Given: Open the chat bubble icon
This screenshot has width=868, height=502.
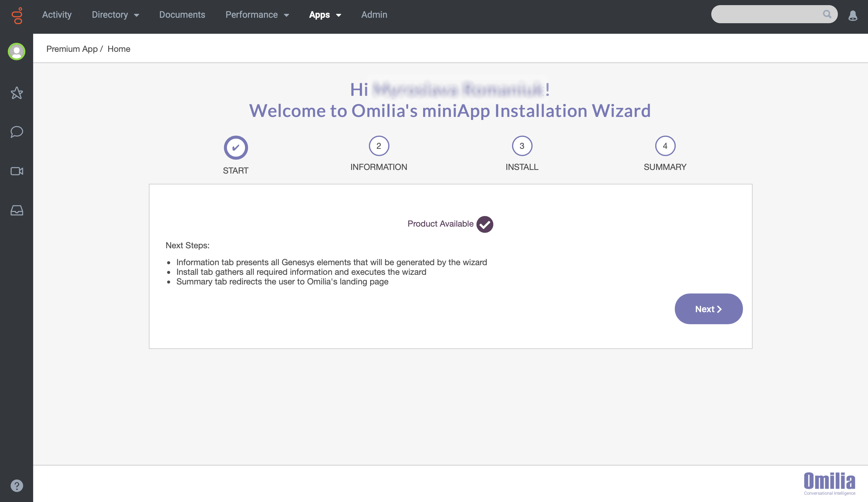Looking at the screenshot, I should point(17,132).
